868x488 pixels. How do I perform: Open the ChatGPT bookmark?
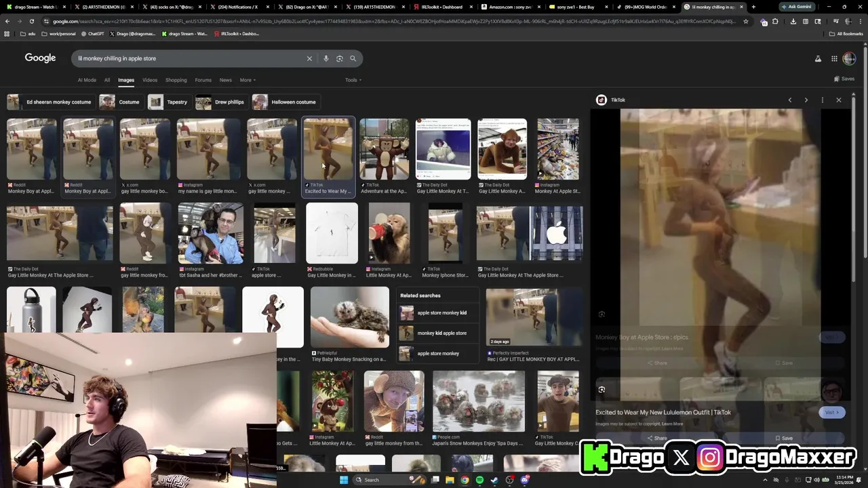pos(92,33)
